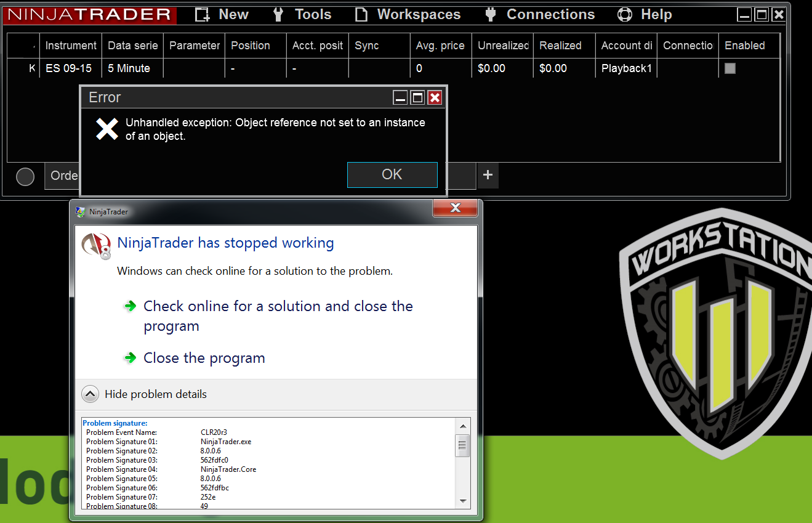Screen dimensions: 812x523
Task: Click the 'Account di' column header
Action: coord(627,46)
